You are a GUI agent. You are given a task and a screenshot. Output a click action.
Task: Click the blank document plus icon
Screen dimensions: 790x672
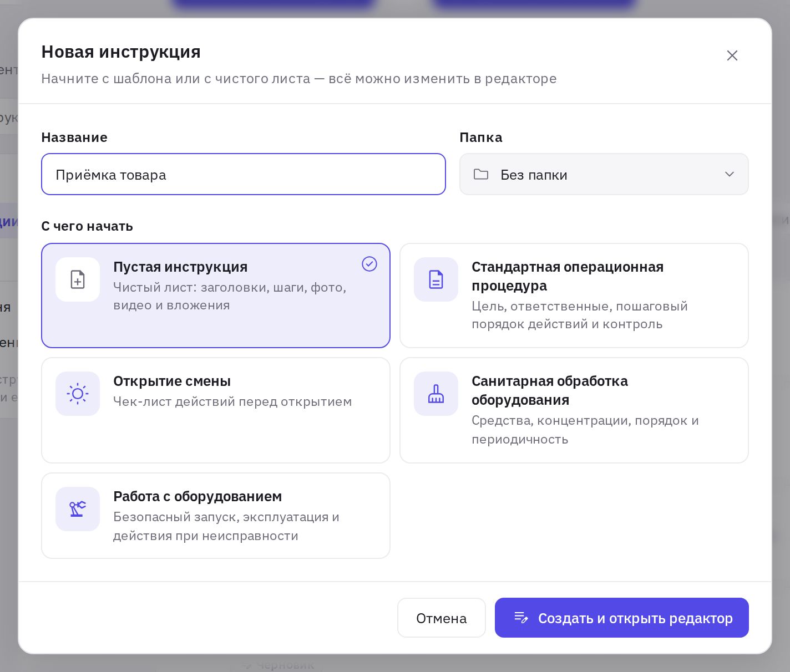pos(78,279)
